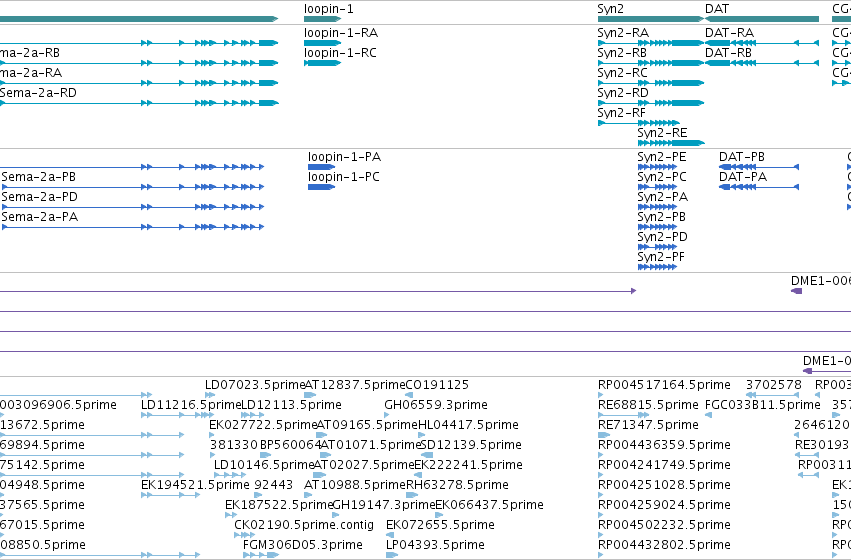This screenshot has width=851, height=560.
Task: Select the Syn2-RF transcript label
Action: pos(622,113)
